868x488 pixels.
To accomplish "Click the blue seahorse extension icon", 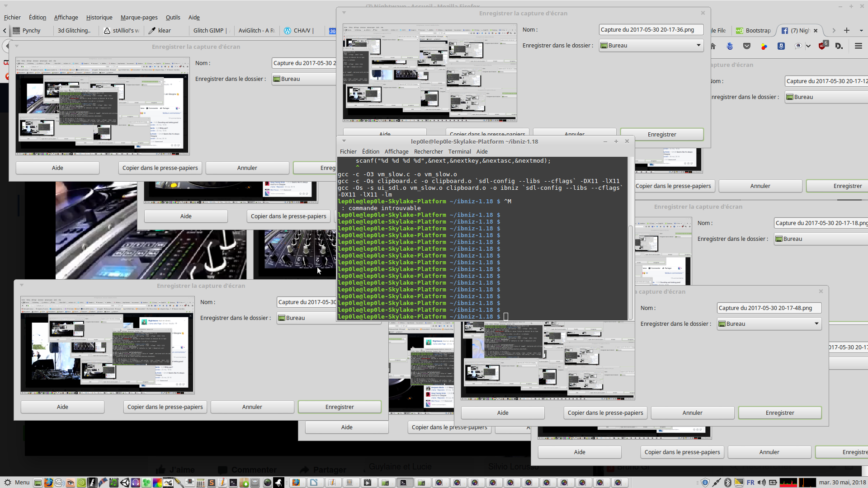I will (730, 46).
